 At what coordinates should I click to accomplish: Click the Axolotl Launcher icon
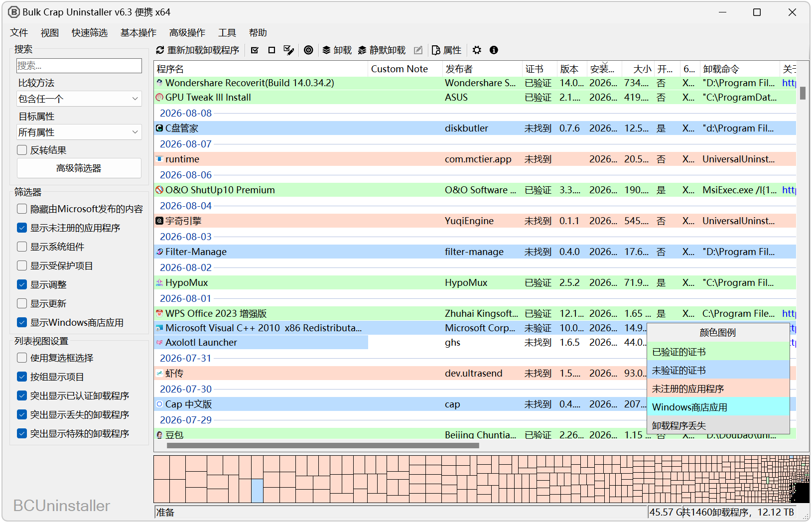(x=159, y=342)
